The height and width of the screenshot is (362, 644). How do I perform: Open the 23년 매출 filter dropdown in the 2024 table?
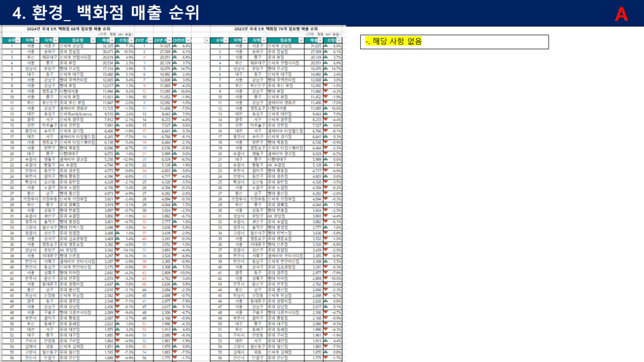tap(169, 40)
